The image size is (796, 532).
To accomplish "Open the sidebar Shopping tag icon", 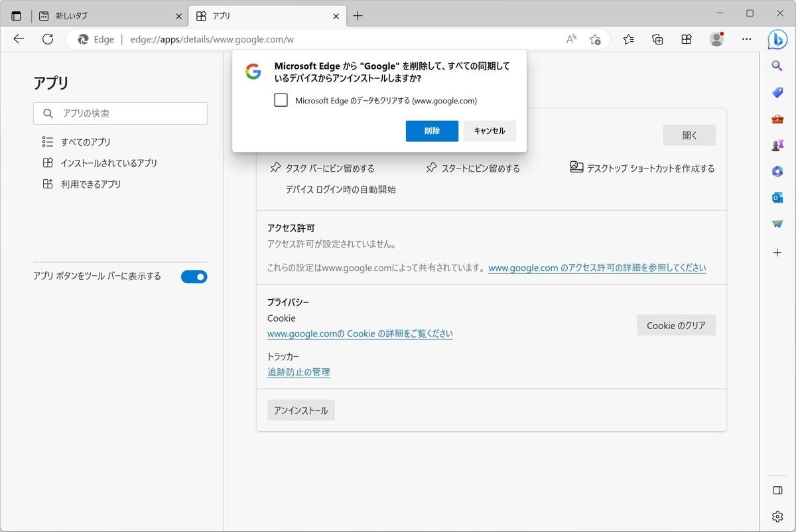I will pyautogui.click(x=777, y=92).
